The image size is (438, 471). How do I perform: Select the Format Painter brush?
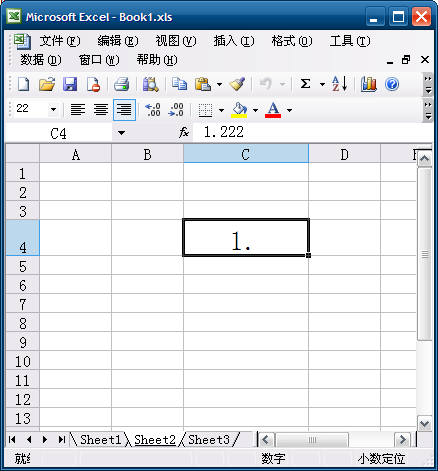click(237, 84)
